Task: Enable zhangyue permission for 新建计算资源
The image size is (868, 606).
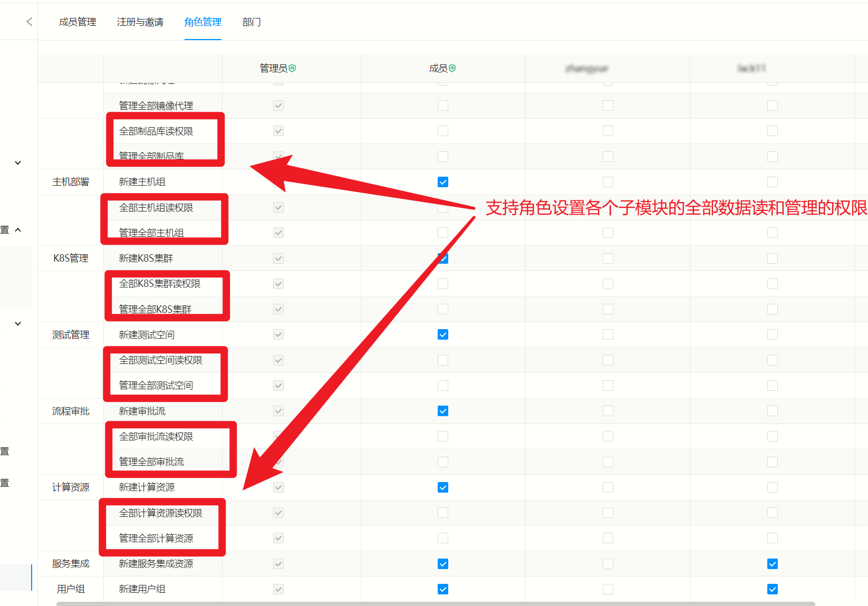Action: [608, 487]
